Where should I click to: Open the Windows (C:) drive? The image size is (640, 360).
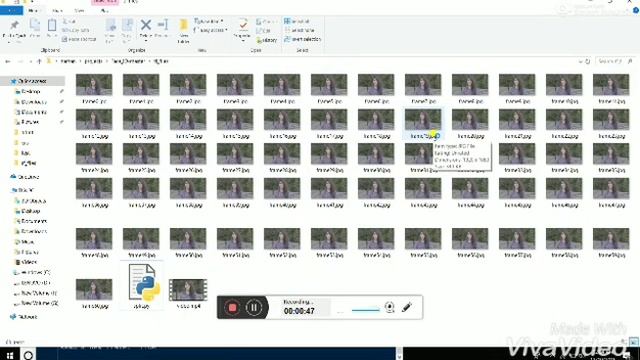(x=35, y=272)
